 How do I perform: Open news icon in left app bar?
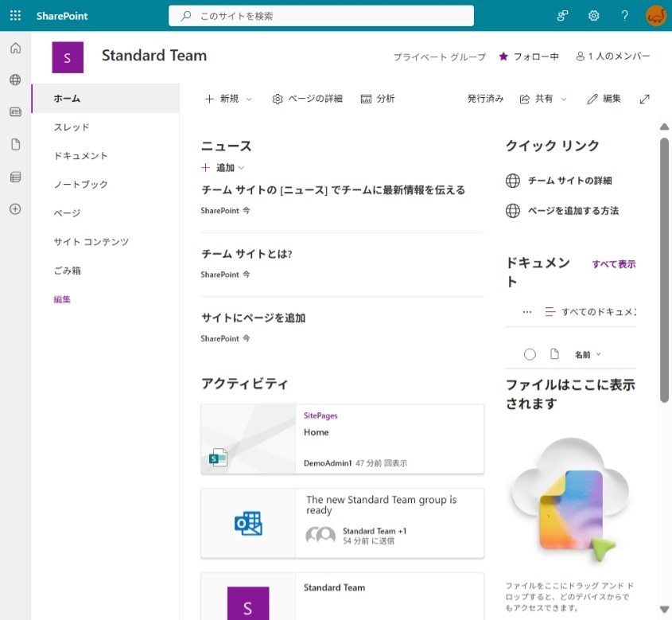(x=15, y=112)
